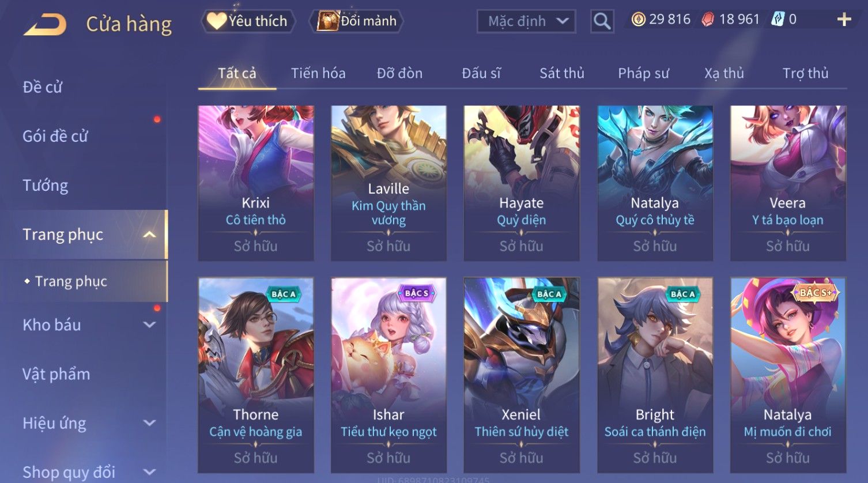The image size is (868, 483).
Task: Open Tướng in the sidebar
Action: 46,185
